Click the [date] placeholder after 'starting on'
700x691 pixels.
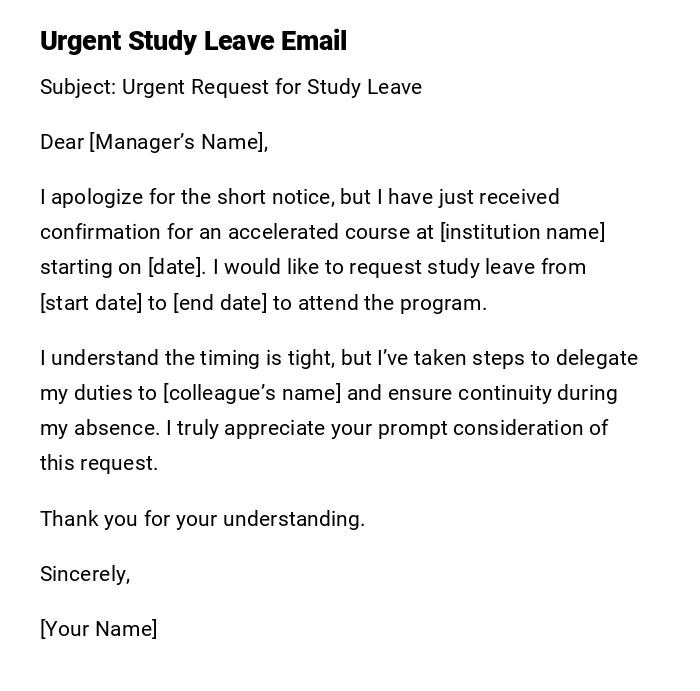tap(175, 267)
